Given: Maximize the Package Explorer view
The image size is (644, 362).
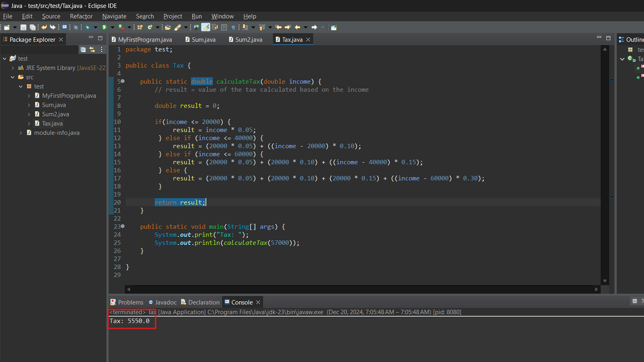Looking at the screenshot, I should click(x=100, y=38).
